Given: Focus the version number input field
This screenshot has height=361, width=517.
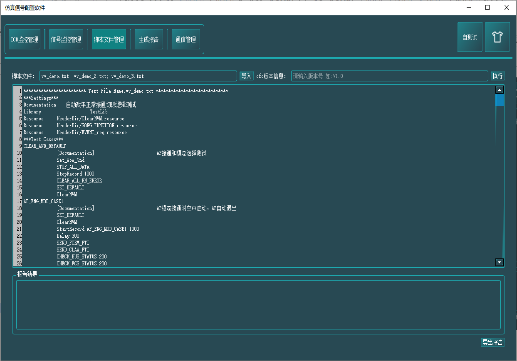Looking at the screenshot, I should pyautogui.click(x=389, y=76).
